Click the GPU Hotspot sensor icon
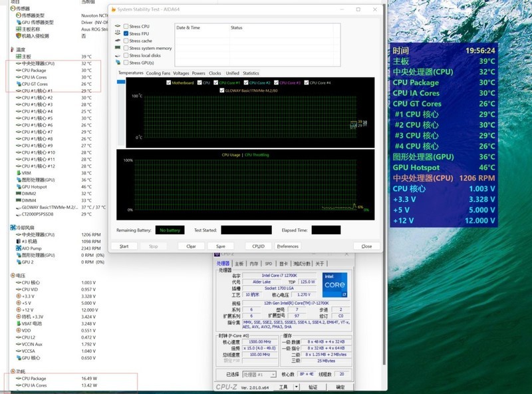Image resolution: width=532 pixels, height=394 pixels. click(x=17, y=187)
